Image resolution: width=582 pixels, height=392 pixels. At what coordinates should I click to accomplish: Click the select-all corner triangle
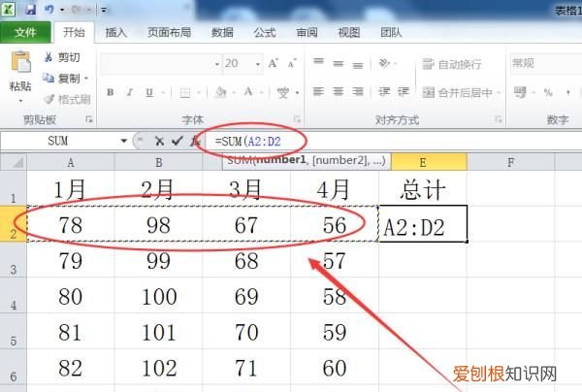(x=14, y=162)
